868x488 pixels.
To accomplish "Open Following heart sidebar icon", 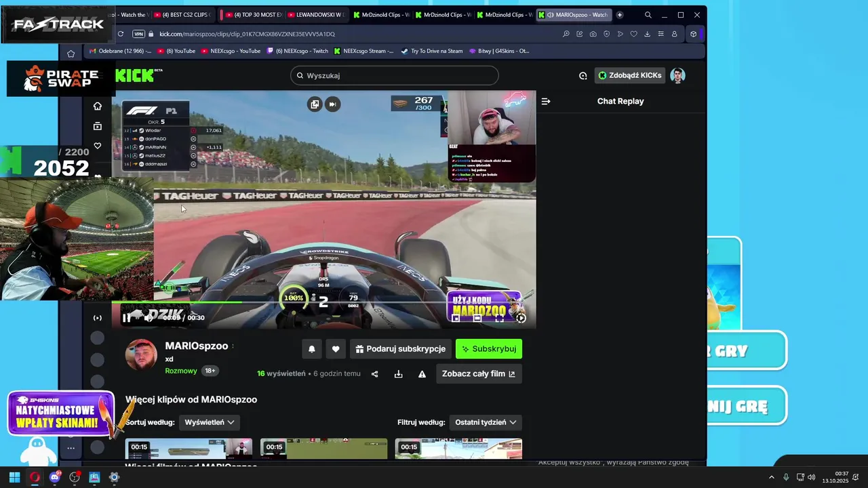I will (98, 146).
